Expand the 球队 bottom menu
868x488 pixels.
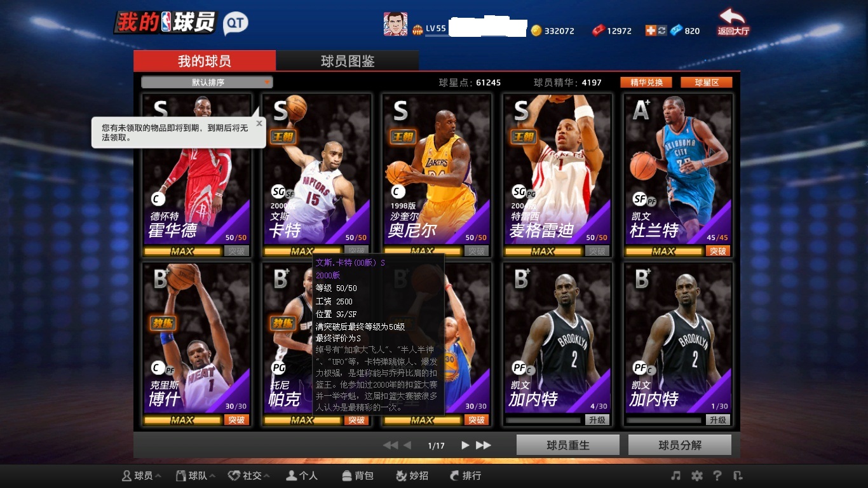coord(195,475)
